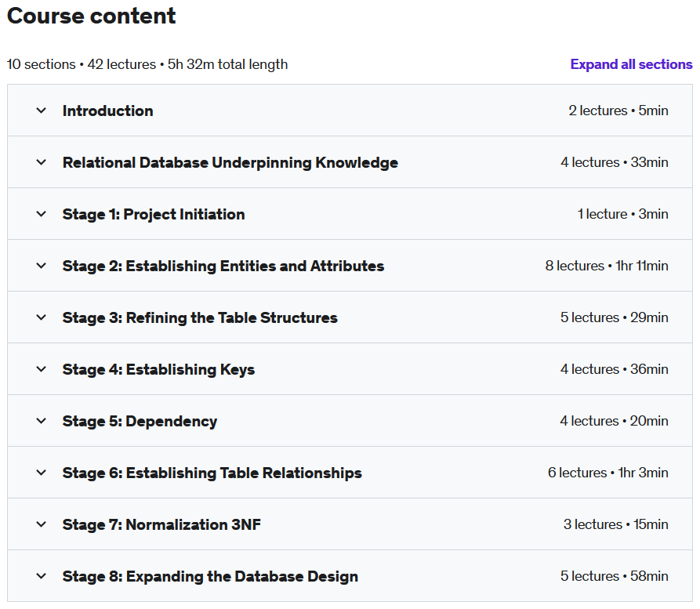Click the '4 lectures • 36min' text

(615, 369)
